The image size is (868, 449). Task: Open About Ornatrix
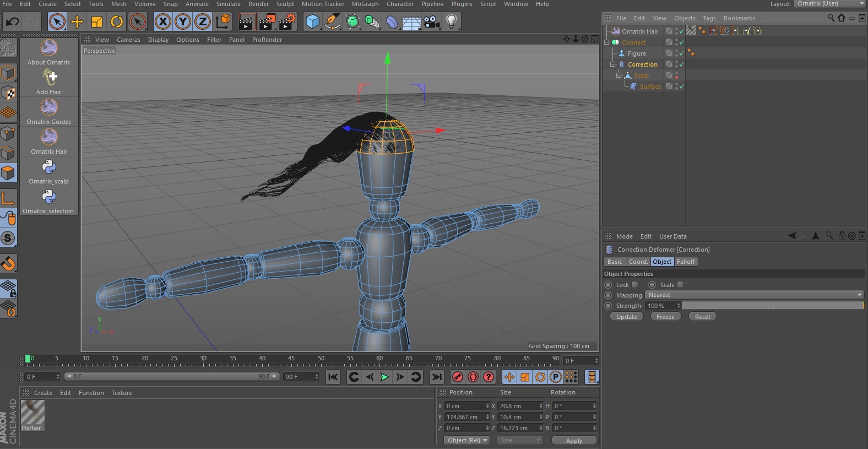tap(49, 52)
